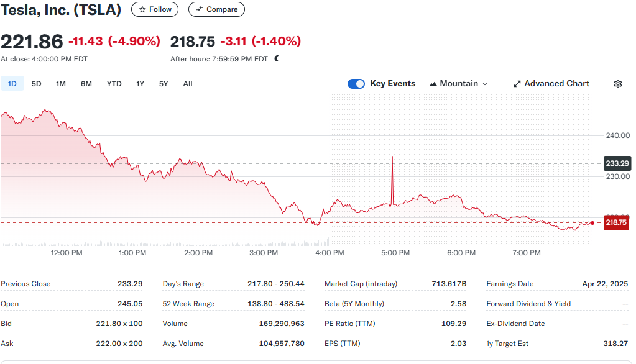Image resolution: width=636 pixels, height=364 pixels.
Task: Click the Compare button
Action: [x=216, y=9]
